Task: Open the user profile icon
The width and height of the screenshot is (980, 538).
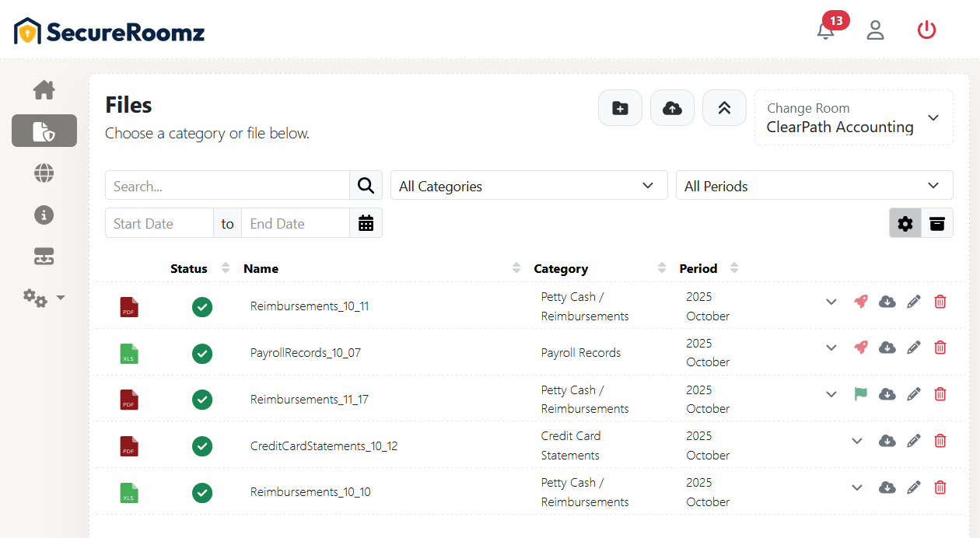Action: pyautogui.click(x=876, y=30)
